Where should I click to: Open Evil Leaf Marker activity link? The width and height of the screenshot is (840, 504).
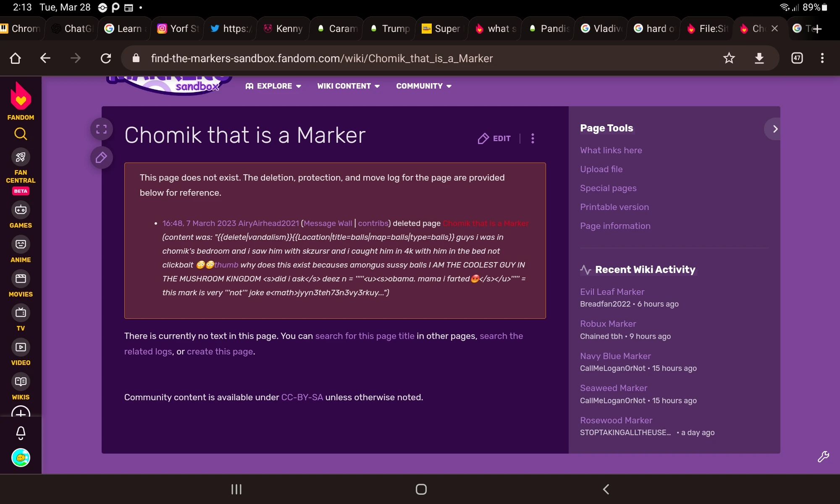(612, 291)
